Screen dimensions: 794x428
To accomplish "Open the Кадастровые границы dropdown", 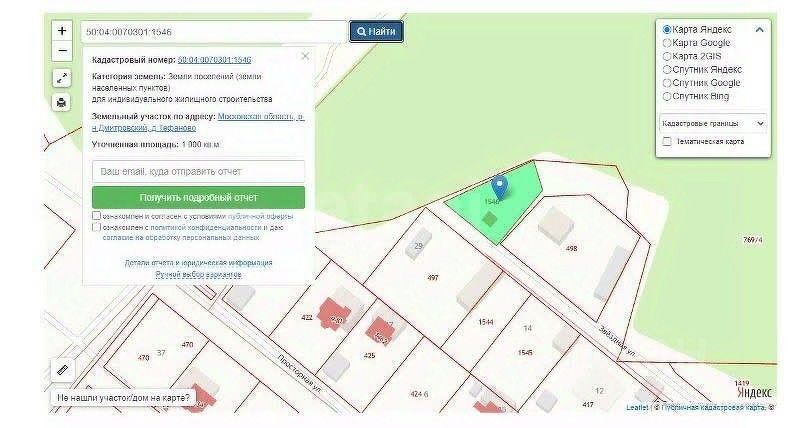I will click(712, 124).
